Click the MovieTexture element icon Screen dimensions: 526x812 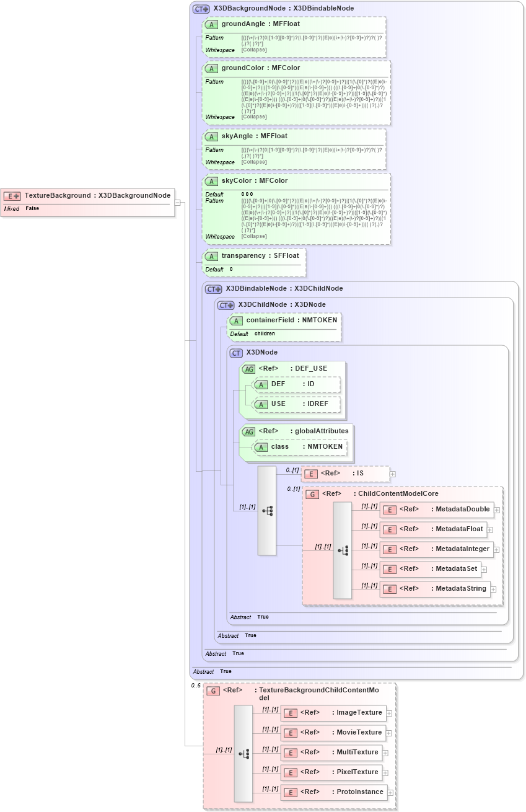pos(291,733)
